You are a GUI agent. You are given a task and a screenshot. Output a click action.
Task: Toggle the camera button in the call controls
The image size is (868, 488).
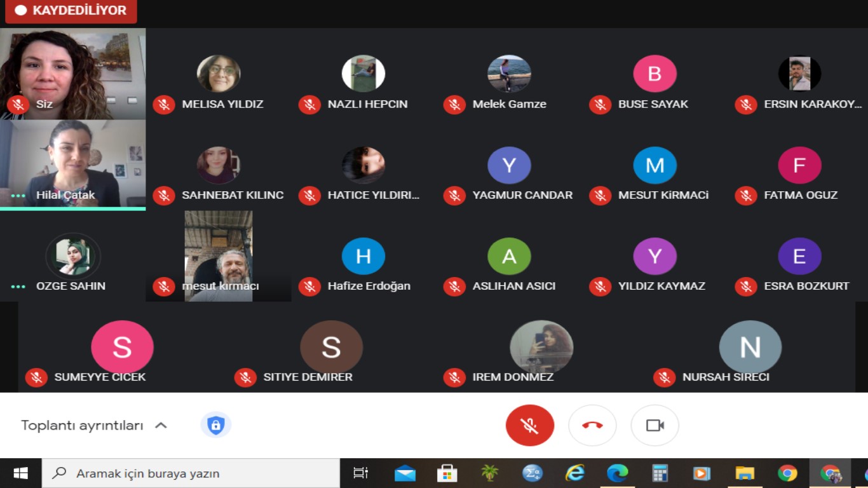[654, 425]
